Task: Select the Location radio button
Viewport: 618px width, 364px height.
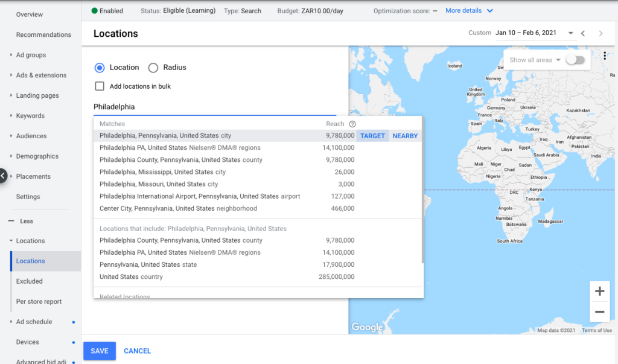Action: (x=100, y=68)
